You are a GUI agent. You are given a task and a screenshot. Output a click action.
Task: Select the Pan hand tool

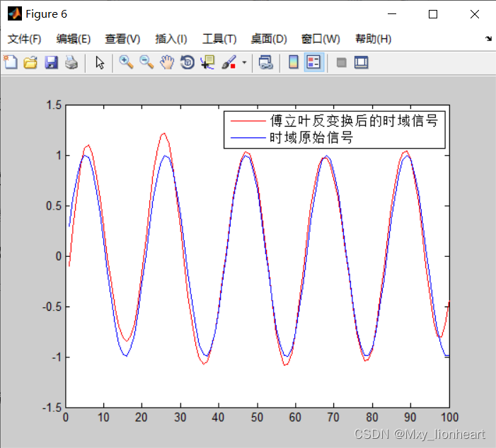click(x=167, y=62)
